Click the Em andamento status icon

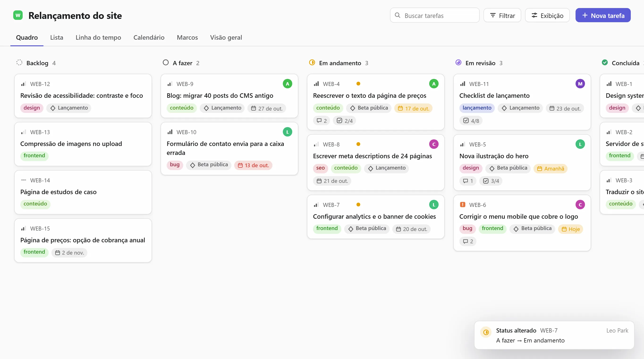tap(312, 63)
